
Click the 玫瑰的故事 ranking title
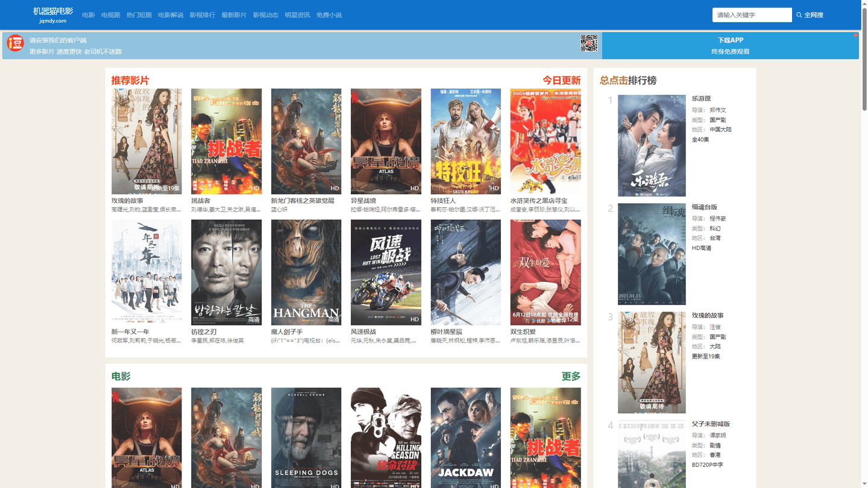[x=708, y=316]
